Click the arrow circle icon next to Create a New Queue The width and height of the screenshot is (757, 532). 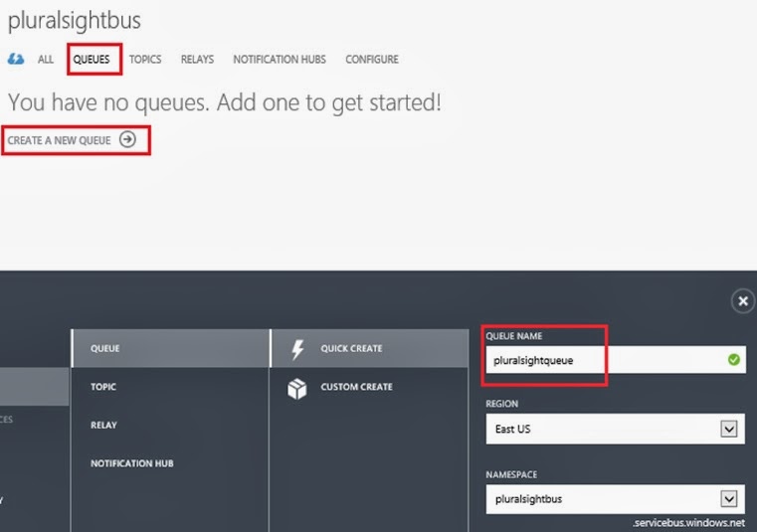click(x=127, y=140)
